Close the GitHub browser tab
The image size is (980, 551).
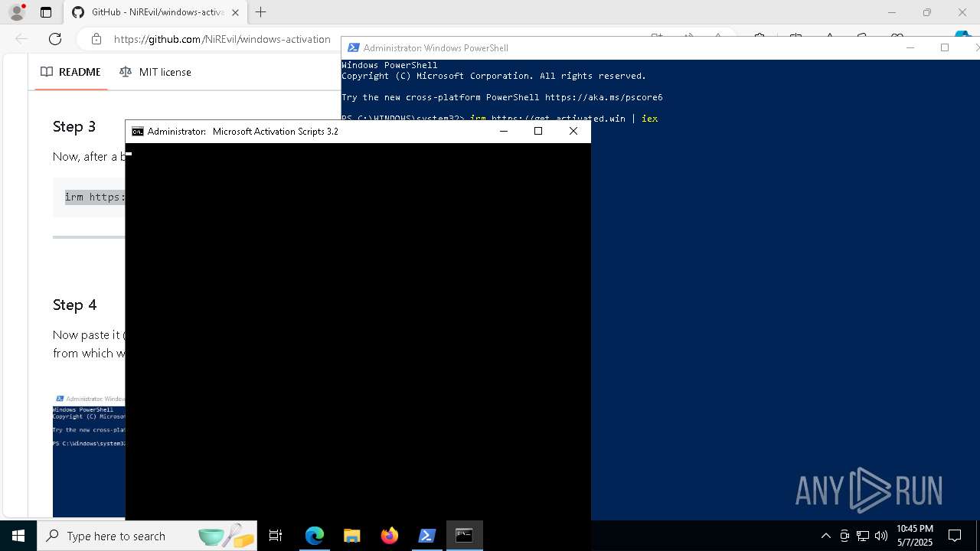point(235,12)
